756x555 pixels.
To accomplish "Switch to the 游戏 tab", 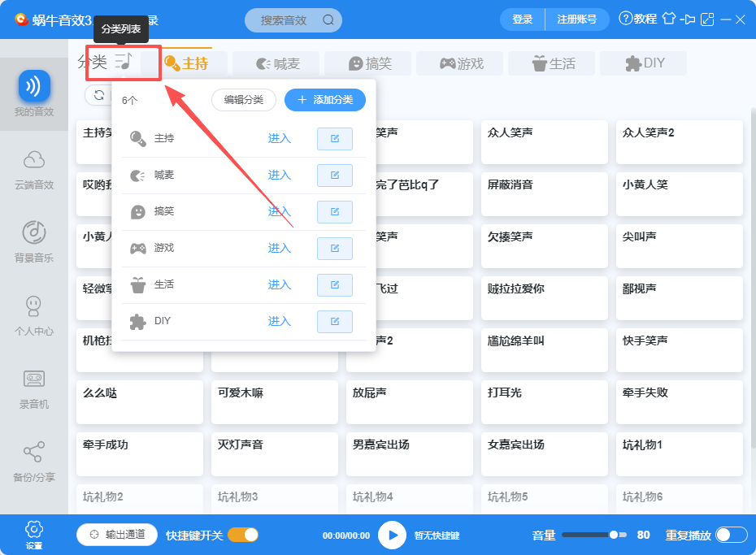I will pyautogui.click(x=462, y=63).
